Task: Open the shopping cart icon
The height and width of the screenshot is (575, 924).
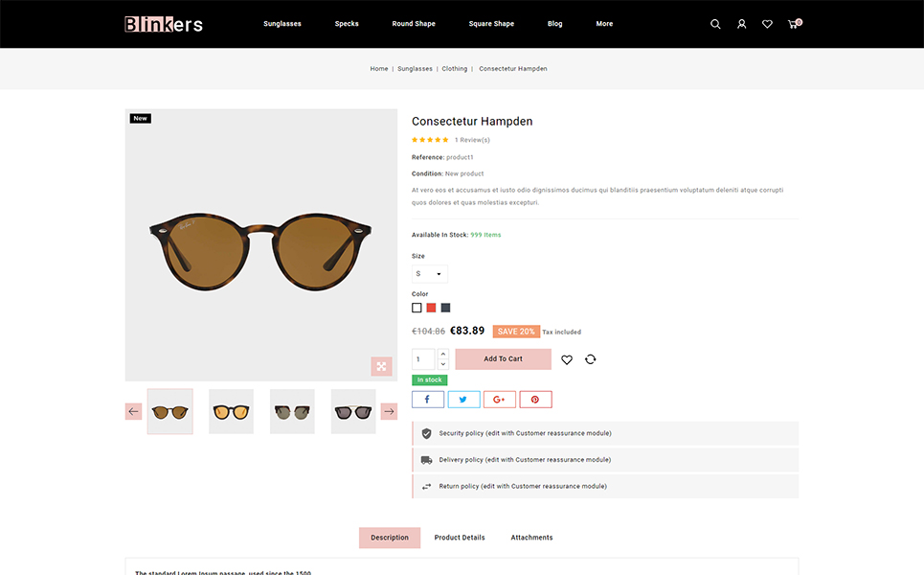Action: [x=793, y=24]
